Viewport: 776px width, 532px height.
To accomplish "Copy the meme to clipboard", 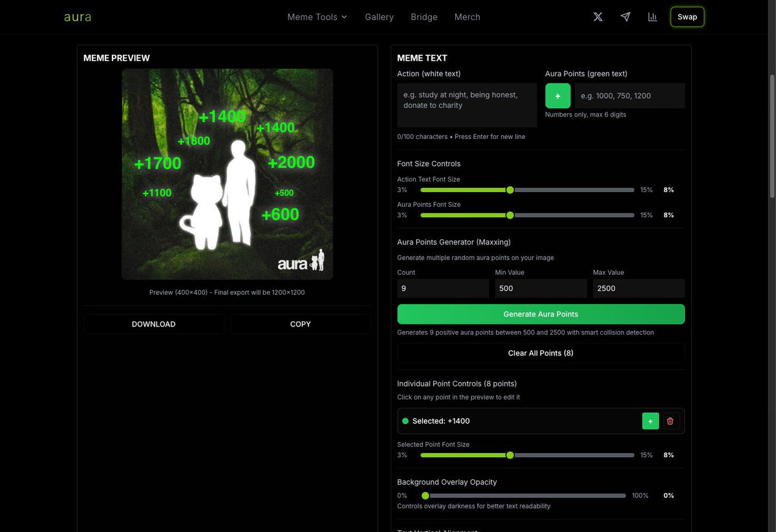I will (301, 324).
